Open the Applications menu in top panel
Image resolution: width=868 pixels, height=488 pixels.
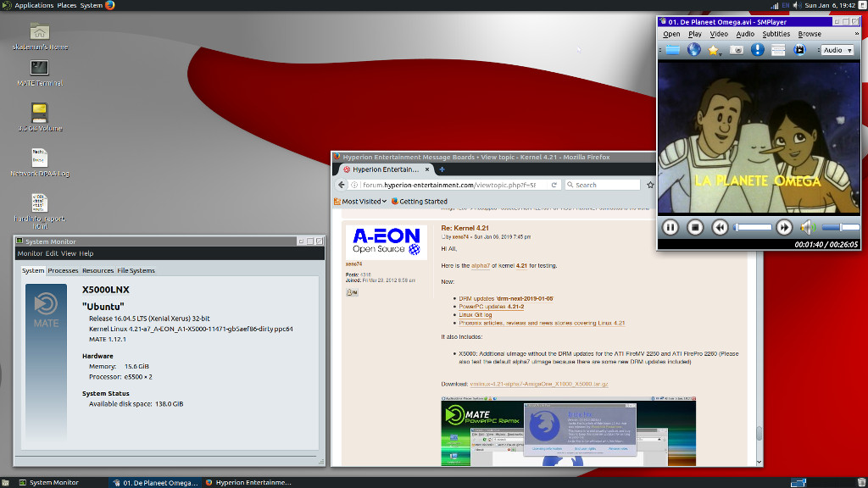pyautogui.click(x=34, y=6)
